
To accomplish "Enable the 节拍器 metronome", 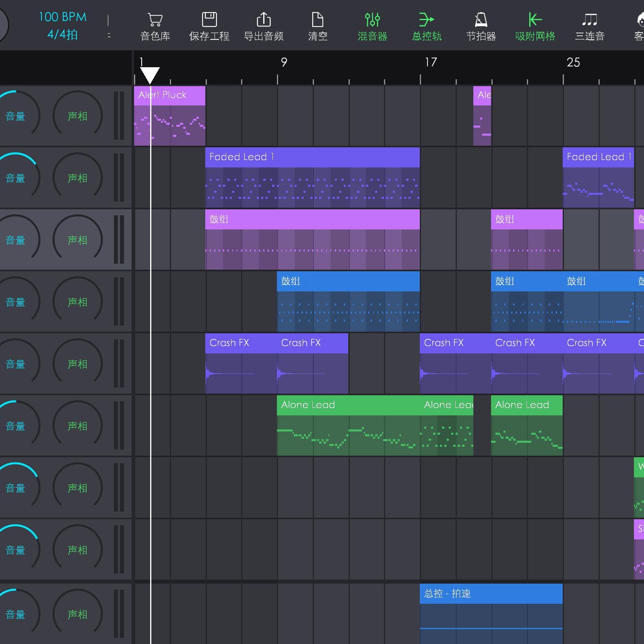I will 481,20.
